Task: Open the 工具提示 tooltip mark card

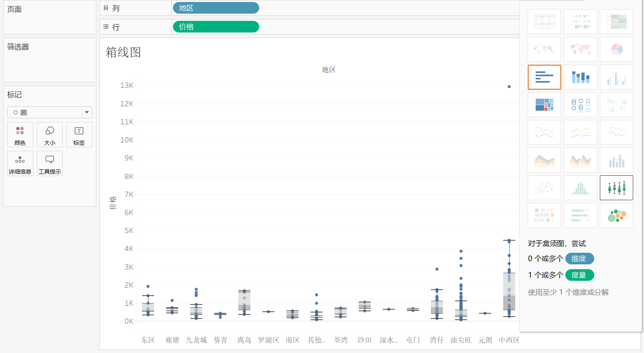Action: (50, 164)
